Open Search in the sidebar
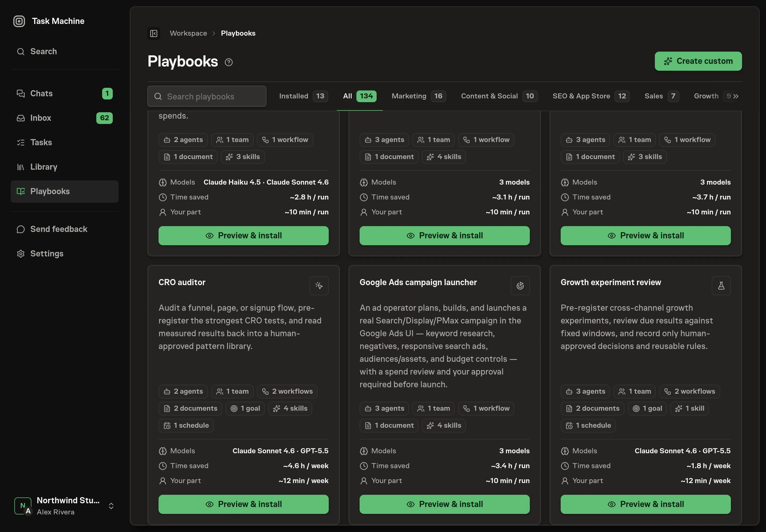Image resolution: width=766 pixels, height=532 pixels. tap(65, 51)
